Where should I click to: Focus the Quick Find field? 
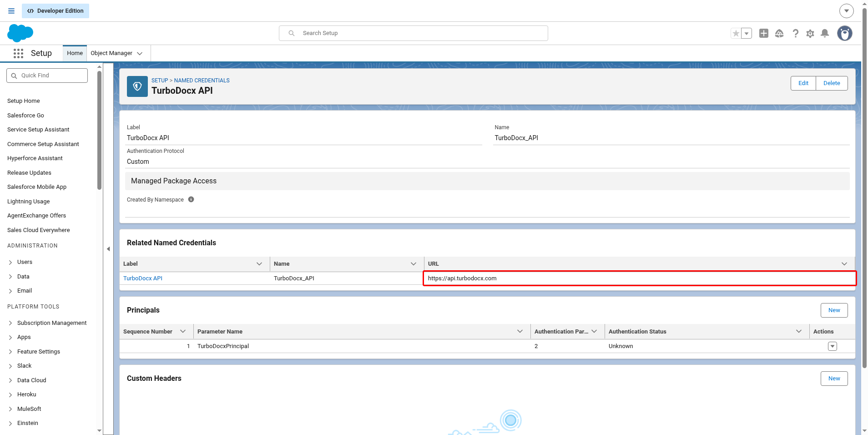click(47, 76)
